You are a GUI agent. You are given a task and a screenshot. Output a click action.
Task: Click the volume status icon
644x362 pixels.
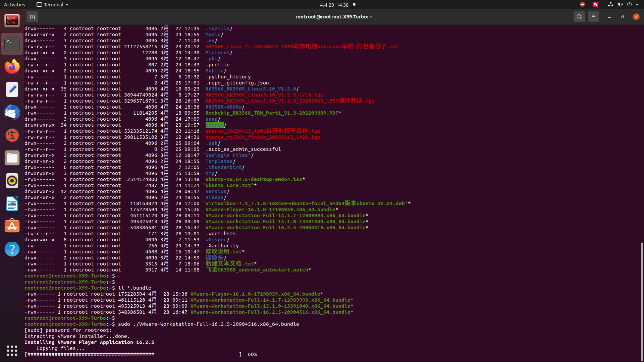(620, 5)
